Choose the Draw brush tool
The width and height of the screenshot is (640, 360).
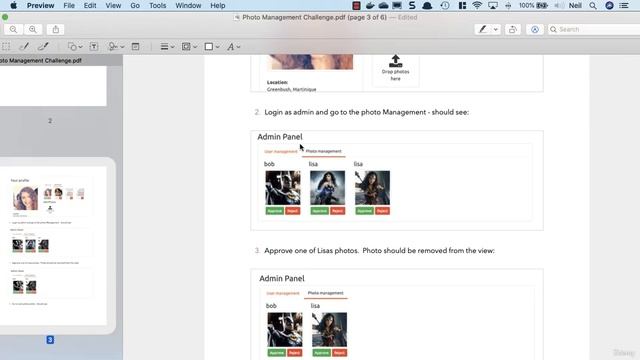point(43,47)
